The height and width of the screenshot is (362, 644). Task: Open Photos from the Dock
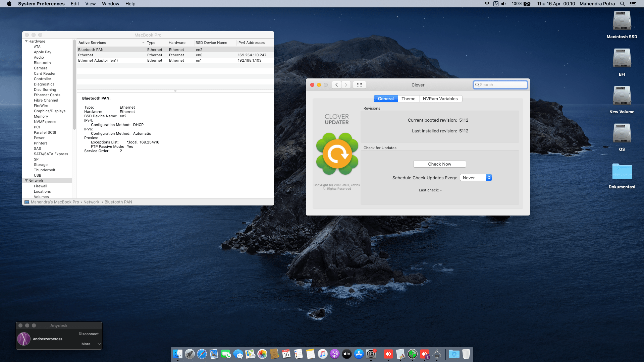point(262,354)
